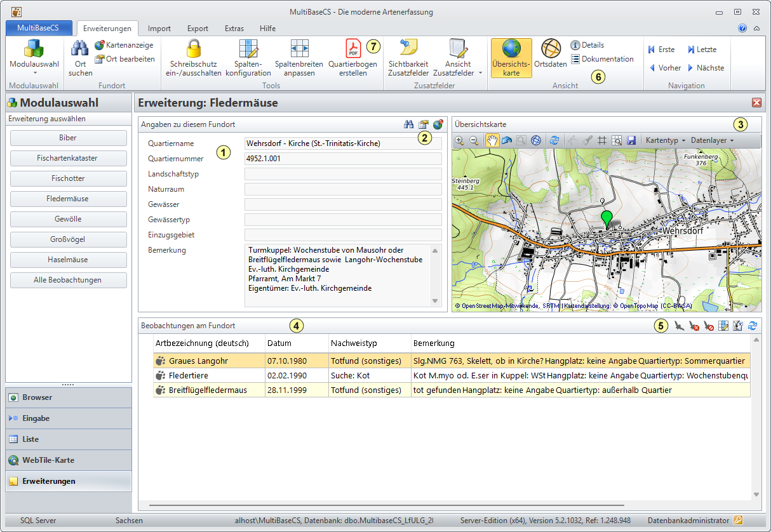Open the Datenlayer dropdown
The height and width of the screenshot is (532, 771).
click(713, 140)
